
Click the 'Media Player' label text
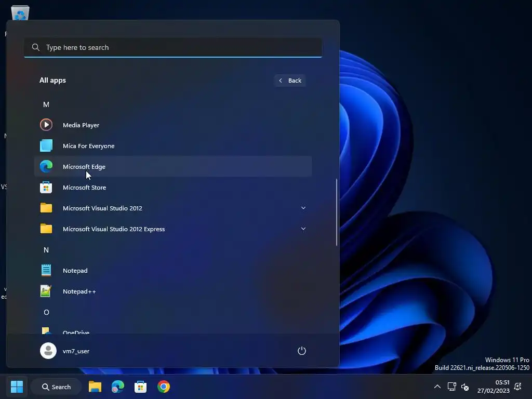pos(81,125)
